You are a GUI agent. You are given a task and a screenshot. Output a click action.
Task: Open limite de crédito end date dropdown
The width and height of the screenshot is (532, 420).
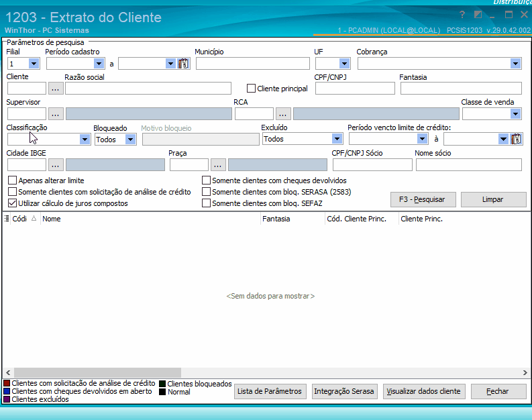point(503,139)
